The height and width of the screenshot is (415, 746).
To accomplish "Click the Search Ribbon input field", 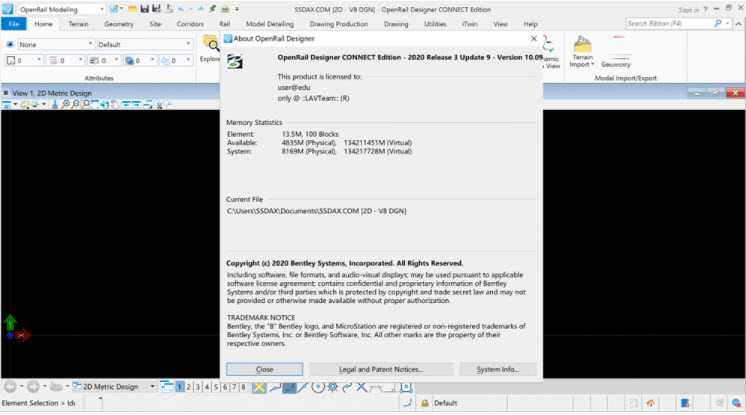I will click(x=668, y=23).
